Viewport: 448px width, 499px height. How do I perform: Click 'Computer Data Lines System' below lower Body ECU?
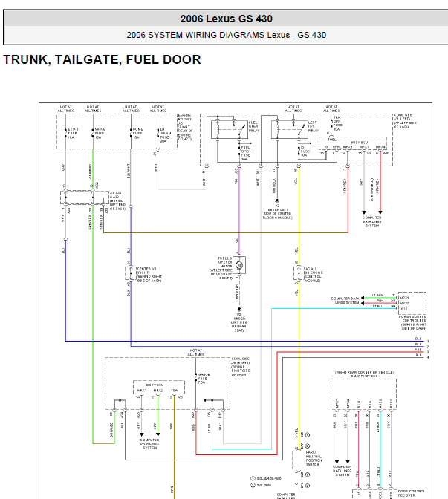click(149, 443)
